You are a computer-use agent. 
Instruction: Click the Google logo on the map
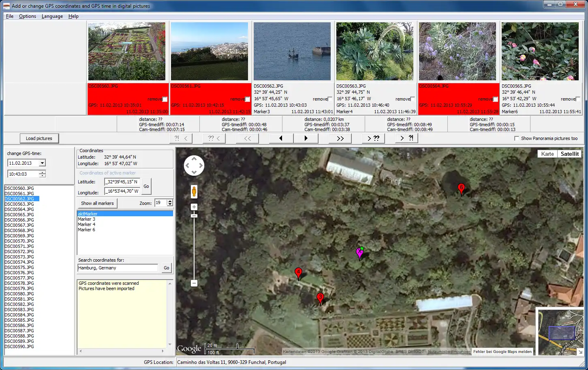click(x=189, y=348)
